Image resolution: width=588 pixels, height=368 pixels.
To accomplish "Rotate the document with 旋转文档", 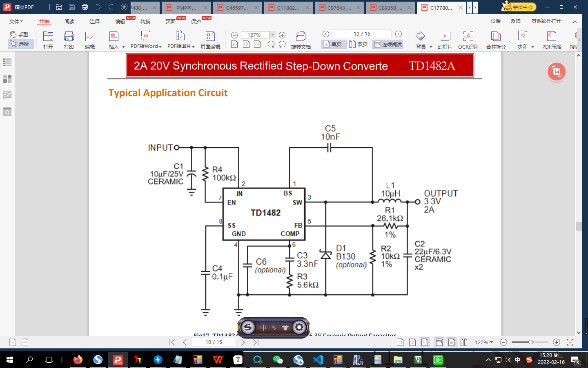I will 301,40.
